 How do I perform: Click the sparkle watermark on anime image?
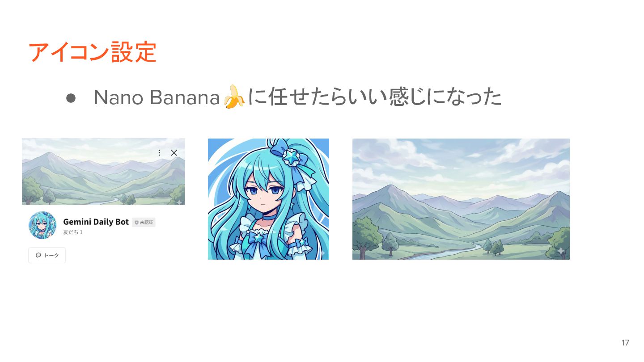[321, 253]
